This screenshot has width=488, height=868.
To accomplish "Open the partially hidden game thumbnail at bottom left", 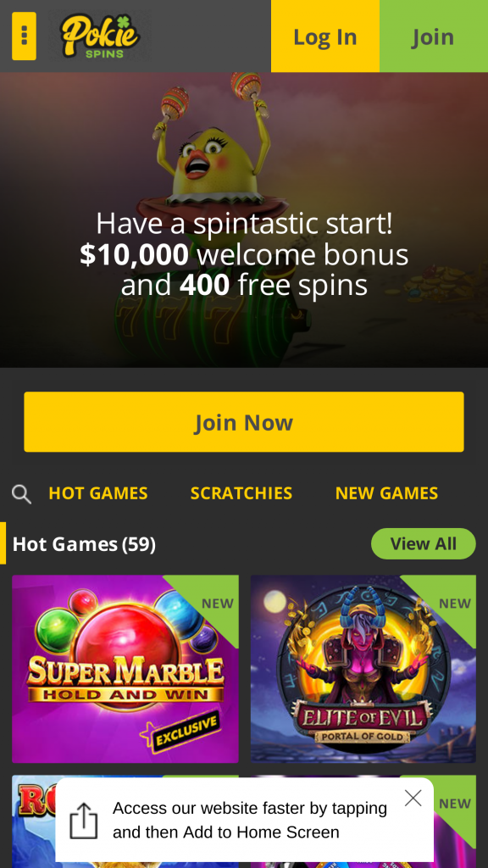I will pos(34,821).
